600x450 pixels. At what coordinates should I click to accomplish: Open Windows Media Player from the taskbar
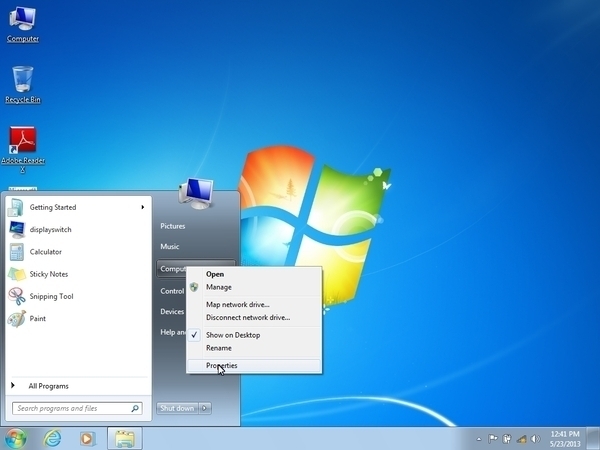pos(87,438)
